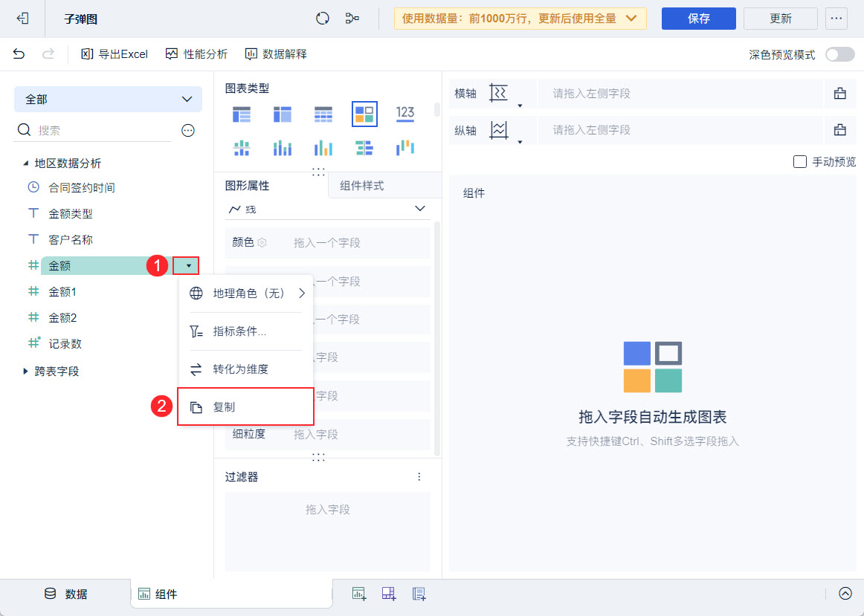Click the chart types panel scrollbar

click(437, 110)
